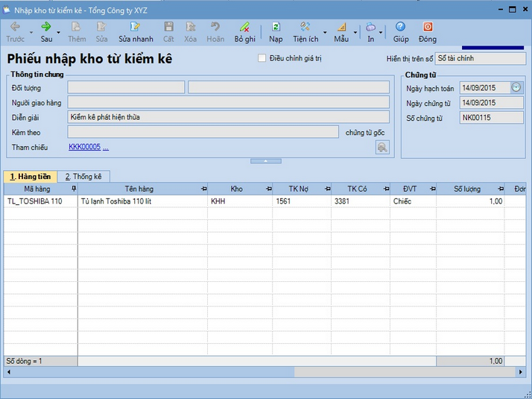Select quantity cell 1,00 in Toshiba row
The image size is (532, 399).
tap(470, 201)
